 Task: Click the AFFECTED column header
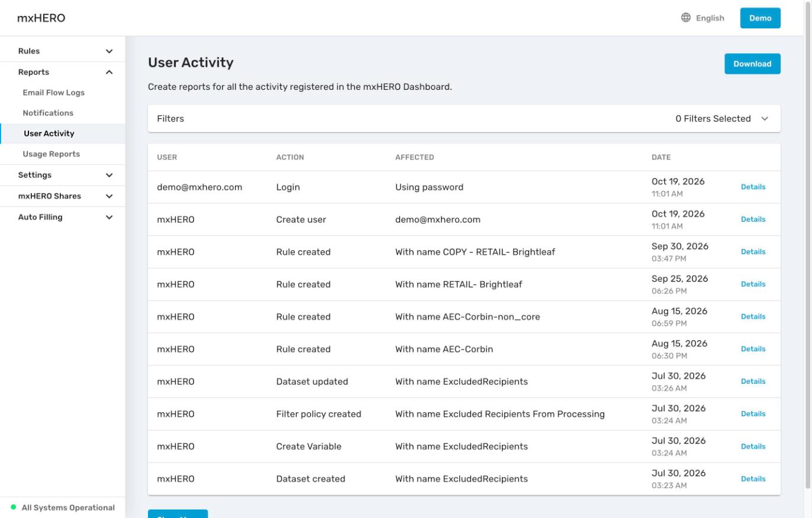[414, 157]
